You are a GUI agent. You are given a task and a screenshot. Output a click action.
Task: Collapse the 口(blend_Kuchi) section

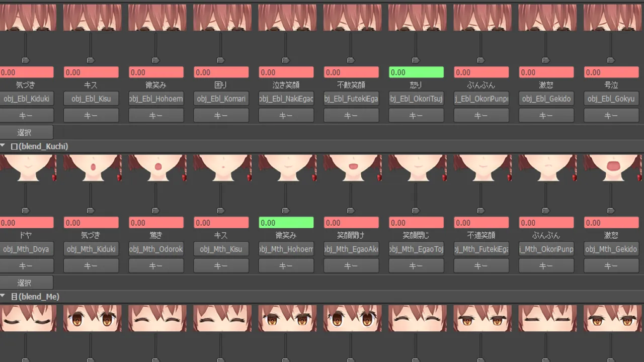(3, 146)
